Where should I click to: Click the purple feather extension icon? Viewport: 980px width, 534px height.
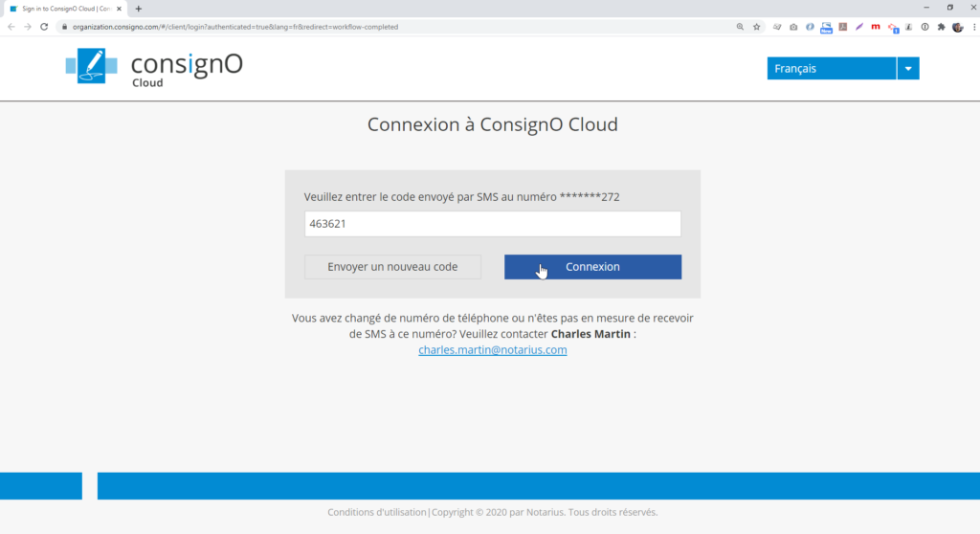point(859,27)
